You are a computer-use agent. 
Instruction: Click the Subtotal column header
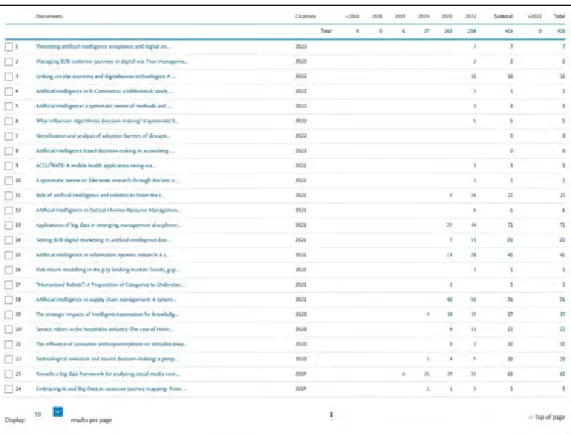coord(503,16)
